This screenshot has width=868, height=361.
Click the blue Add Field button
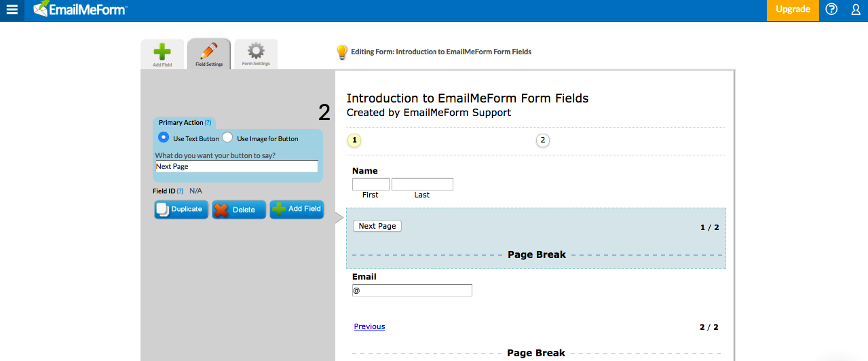pos(297,210)
